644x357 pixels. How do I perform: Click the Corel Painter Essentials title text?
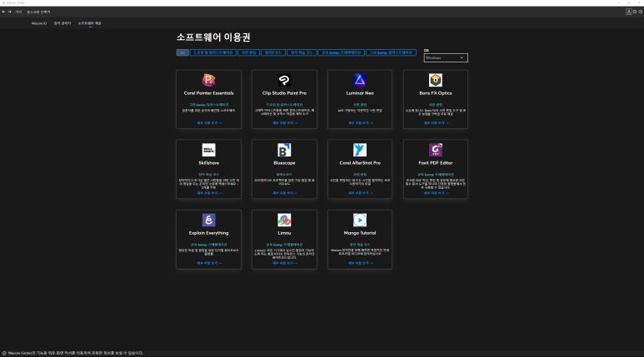click(208, 93)
